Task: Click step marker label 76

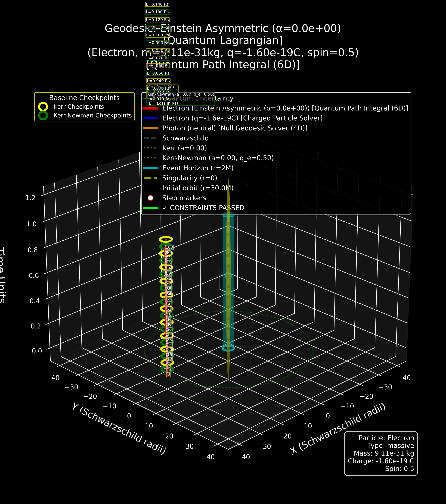Action: click(x=169, y=278)
